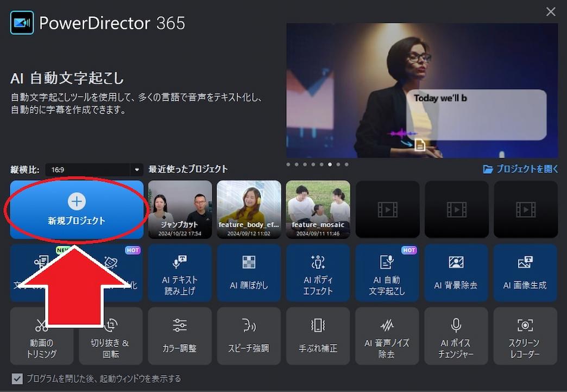
Task: Select the last carousel dot
Action: [x=346, y=165]
